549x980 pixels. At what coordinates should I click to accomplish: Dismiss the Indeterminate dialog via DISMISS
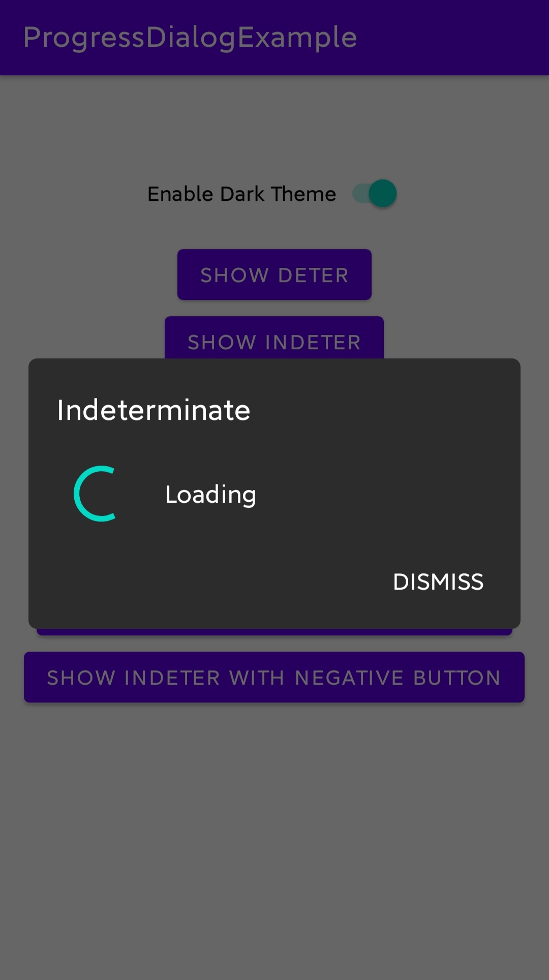(438, 582)
